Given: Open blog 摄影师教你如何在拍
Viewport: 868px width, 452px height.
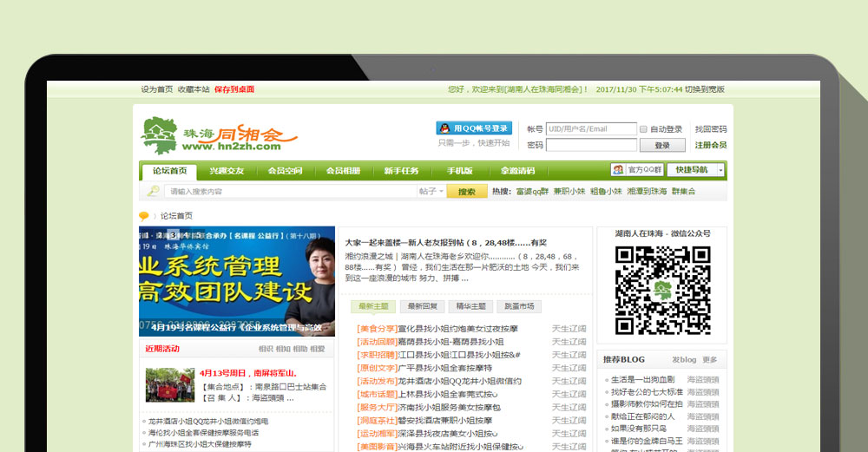Looking at the screenshot, I should pos(647,404).
